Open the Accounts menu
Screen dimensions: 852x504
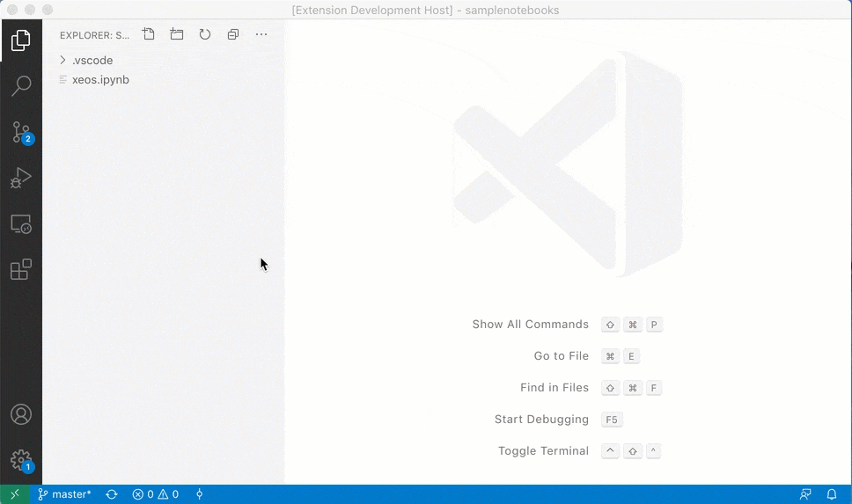point(21,414)
